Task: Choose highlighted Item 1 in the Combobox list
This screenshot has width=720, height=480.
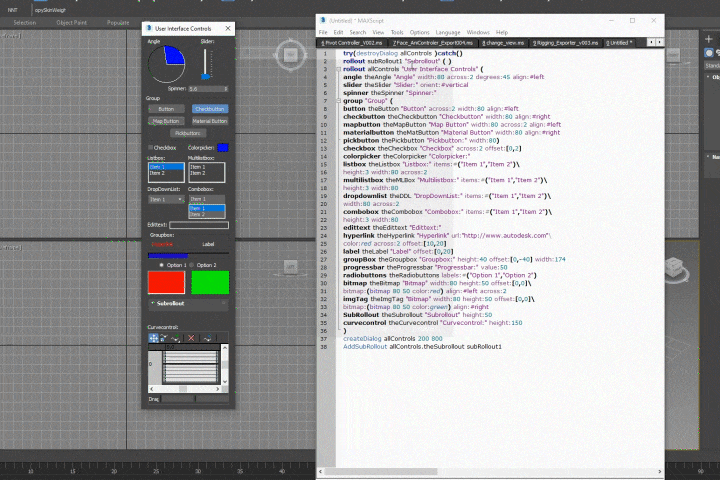Action: coord(207,209)
